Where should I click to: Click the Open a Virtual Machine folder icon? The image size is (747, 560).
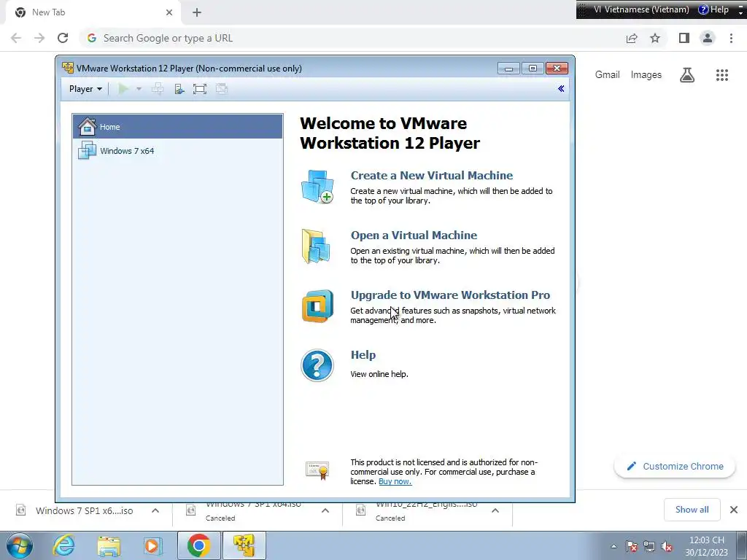[x=316, y=246]
